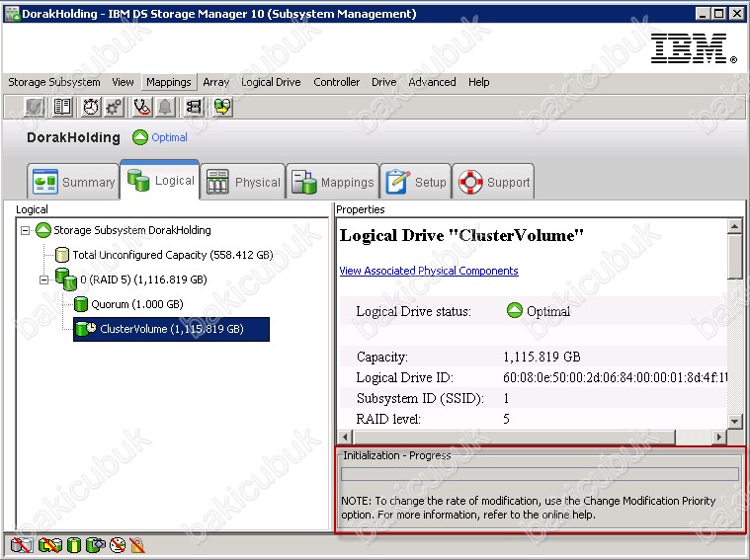This screenshot has height=560, width=750.
Task: Click the Properties vertical scrollbar thumb
Action: [x=734, y=257]
